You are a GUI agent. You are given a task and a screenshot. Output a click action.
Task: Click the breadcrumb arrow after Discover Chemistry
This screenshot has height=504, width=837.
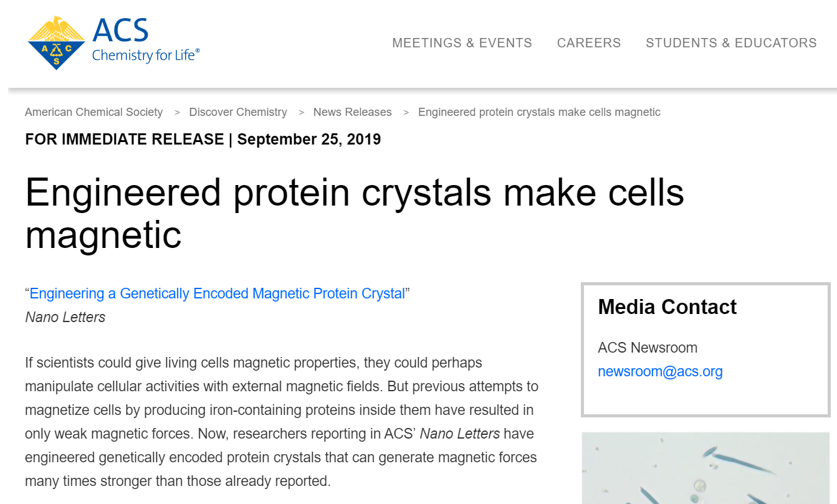(x=301, y=113)
